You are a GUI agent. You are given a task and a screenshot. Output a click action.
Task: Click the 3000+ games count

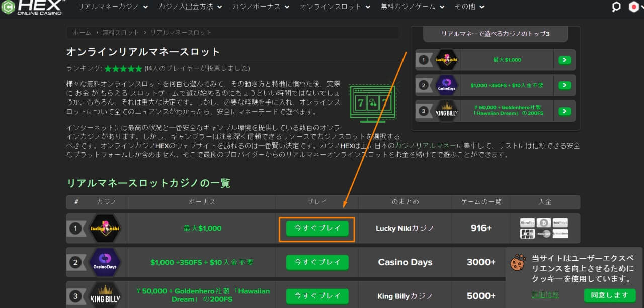[481, 262]
